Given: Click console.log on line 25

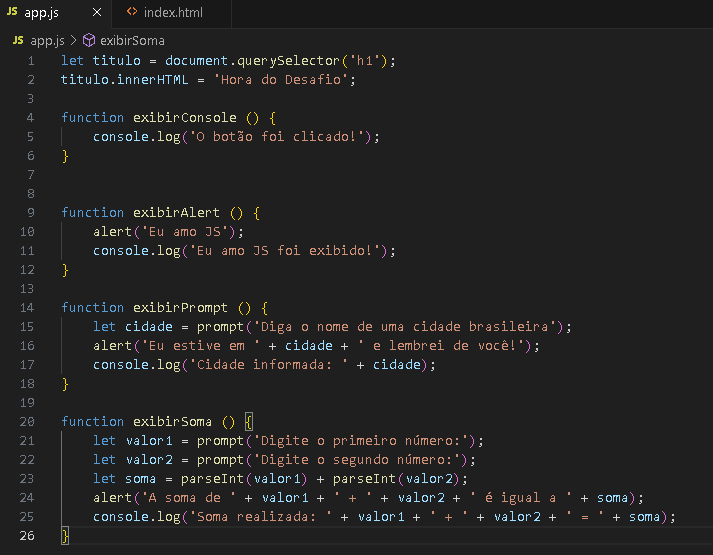Looking at the screenshot, I should tap(136, 517).
